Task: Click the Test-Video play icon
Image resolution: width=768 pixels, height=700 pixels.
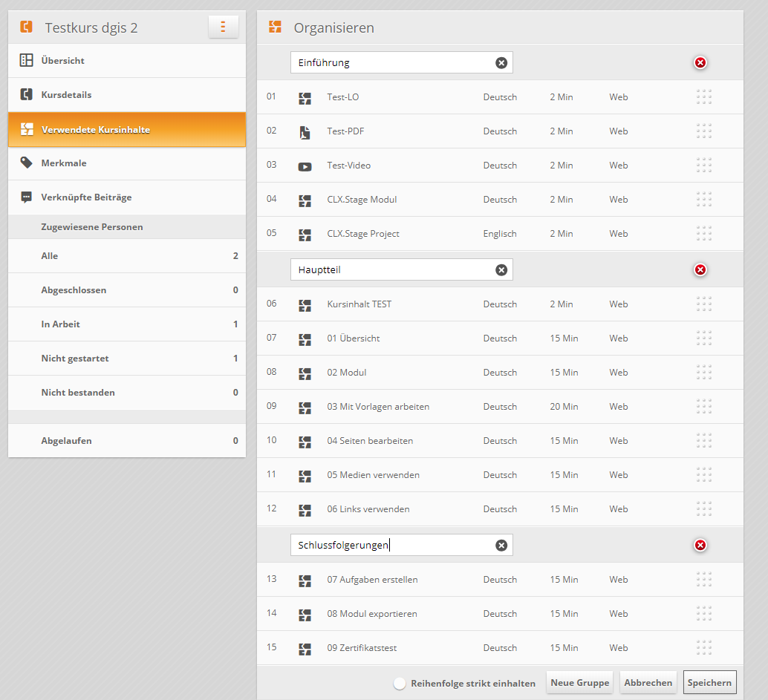Action: pyautogui.click(x=305, y=166)
